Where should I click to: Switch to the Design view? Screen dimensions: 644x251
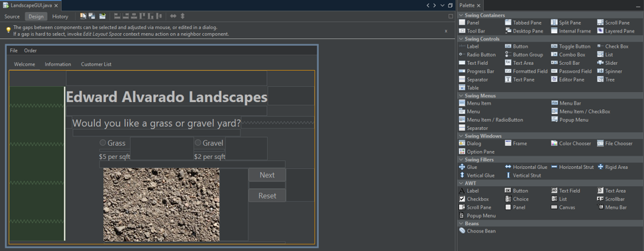[x=36, y=17]
